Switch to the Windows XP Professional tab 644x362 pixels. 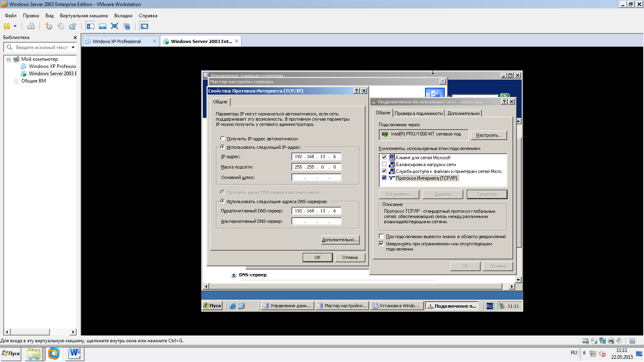click(121, 41)
